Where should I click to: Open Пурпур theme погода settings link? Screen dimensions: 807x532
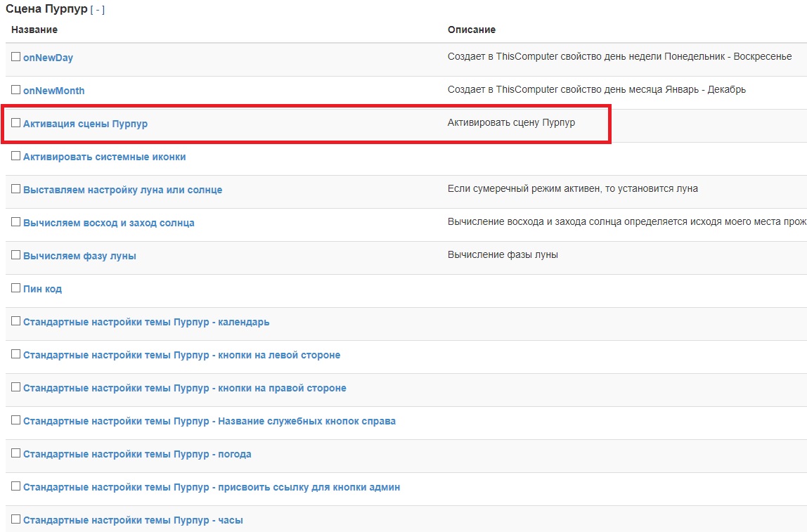(x=137, y=454)
